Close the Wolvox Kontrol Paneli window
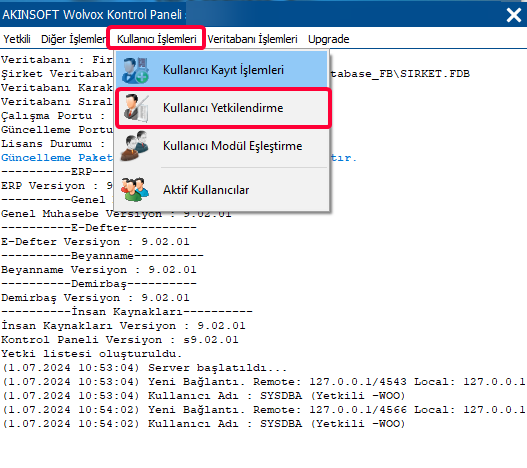Viewport: 527px width, 468px height. click(x=514, y=15)
